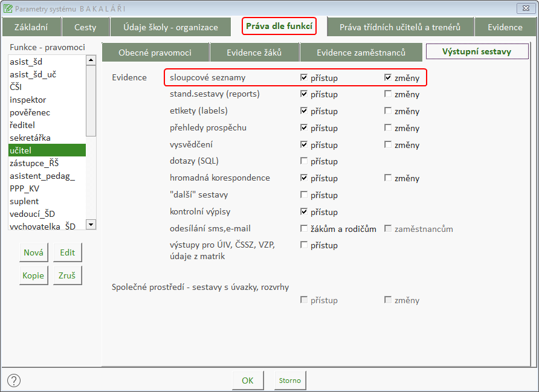Select ředitel in the function list
This screenshot has height=392, width=539.
[x=22, y=125]
